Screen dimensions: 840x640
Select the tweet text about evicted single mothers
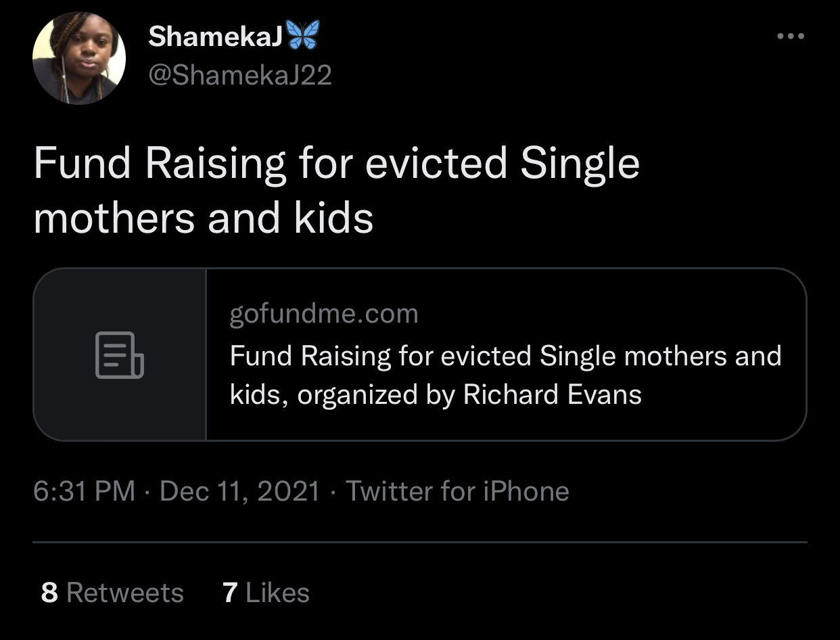pyautogui.click(x=337, y=191)
